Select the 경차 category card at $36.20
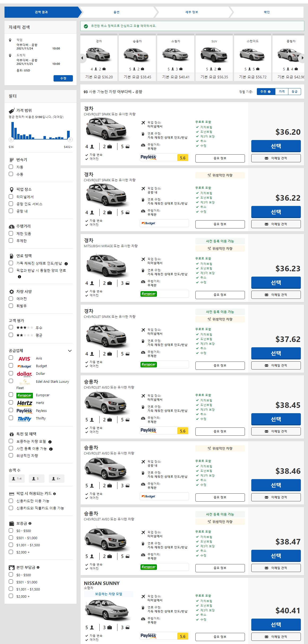This screenshot has width=308, height=644. coord(99,58)
